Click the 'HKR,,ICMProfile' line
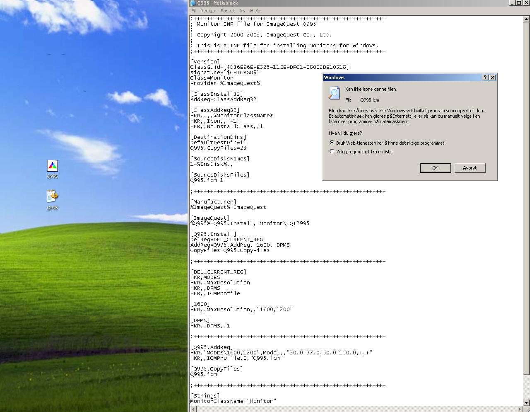 coord(215,293)
